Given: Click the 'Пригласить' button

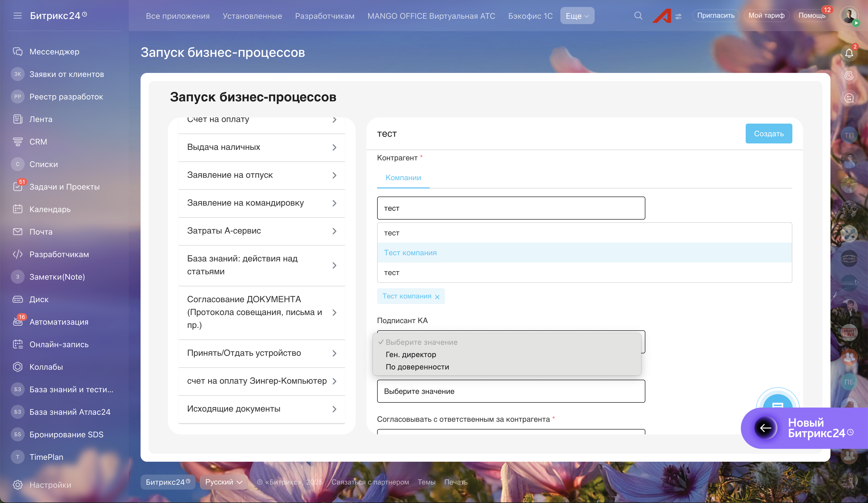Looking at the screenshot, I should coord(715,16).
